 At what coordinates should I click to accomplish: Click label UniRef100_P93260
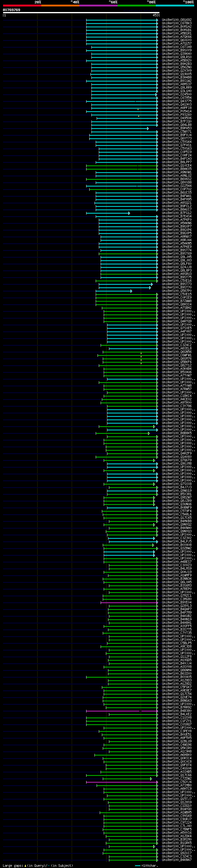[x=176, y=115]
